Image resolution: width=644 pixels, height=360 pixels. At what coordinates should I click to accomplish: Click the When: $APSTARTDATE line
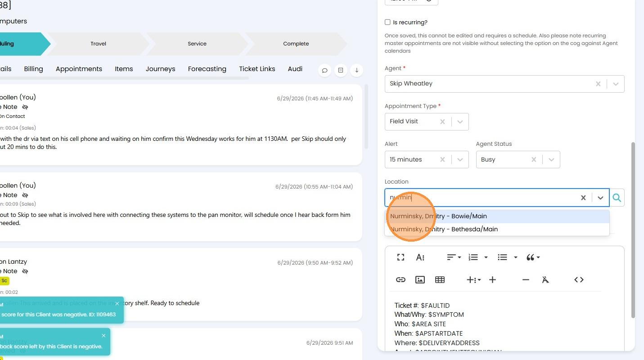[429, 333]
